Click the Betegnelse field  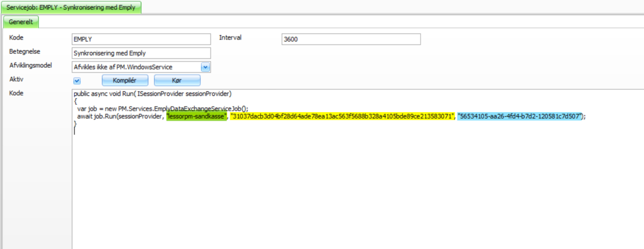[x=141, y=53]
